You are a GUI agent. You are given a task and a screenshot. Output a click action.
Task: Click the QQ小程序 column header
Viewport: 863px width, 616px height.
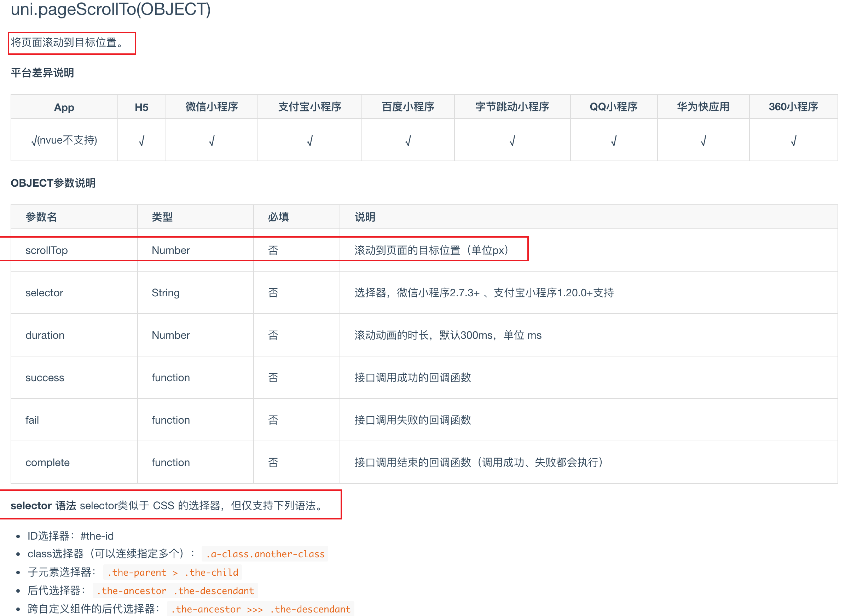pos(613,107)
